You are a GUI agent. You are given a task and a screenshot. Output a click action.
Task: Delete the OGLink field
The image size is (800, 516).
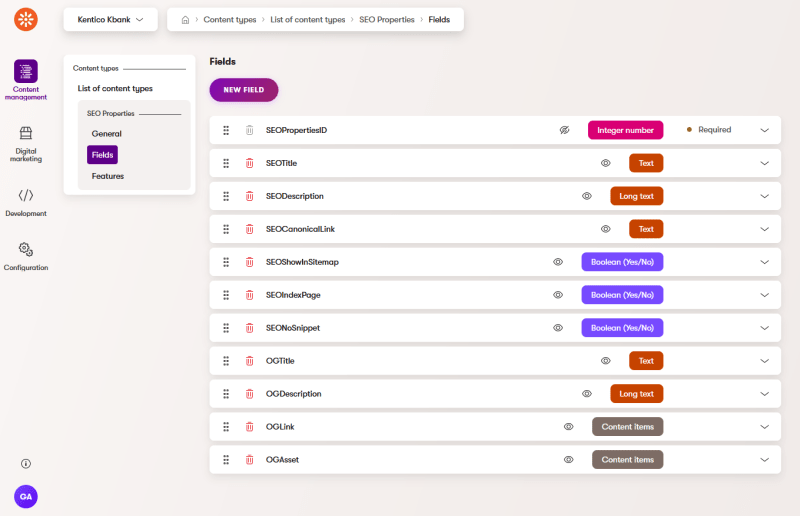pyautogui.click(x=249, y=427)
